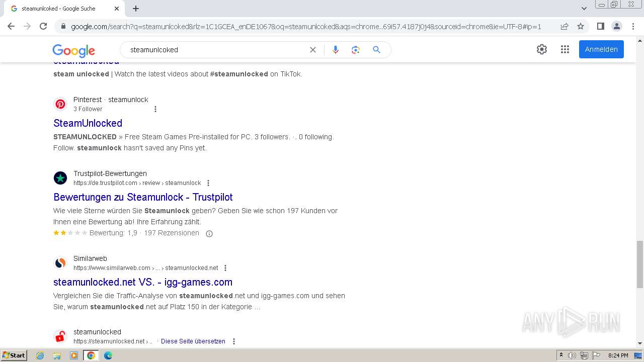This screenshot has height=362, width=644.
Task: Open more options for Similarweb result
Action: click(225, 268)
